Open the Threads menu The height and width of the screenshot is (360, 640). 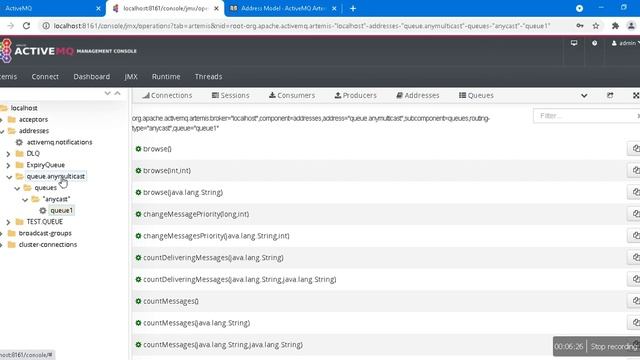tap(208, 77)
